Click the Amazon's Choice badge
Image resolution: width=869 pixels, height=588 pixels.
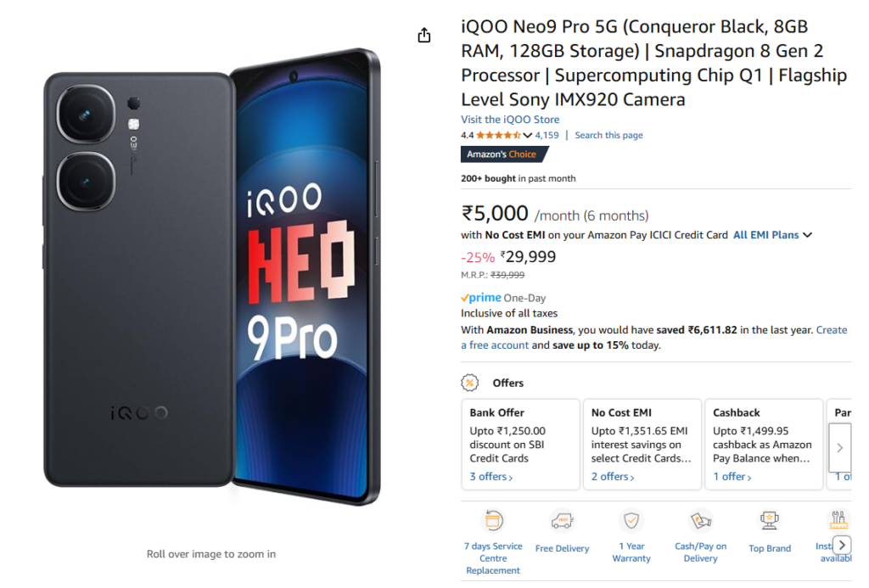tap(502, 154)
